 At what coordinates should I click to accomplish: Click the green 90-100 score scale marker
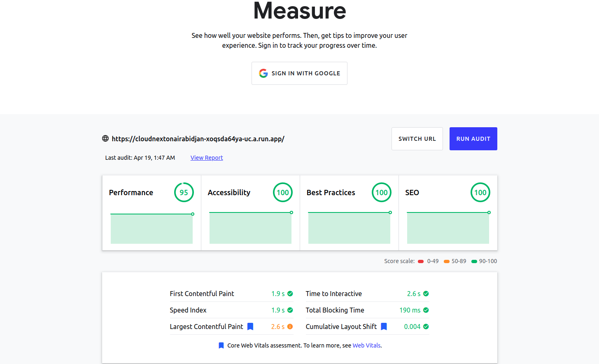(474, 261)
